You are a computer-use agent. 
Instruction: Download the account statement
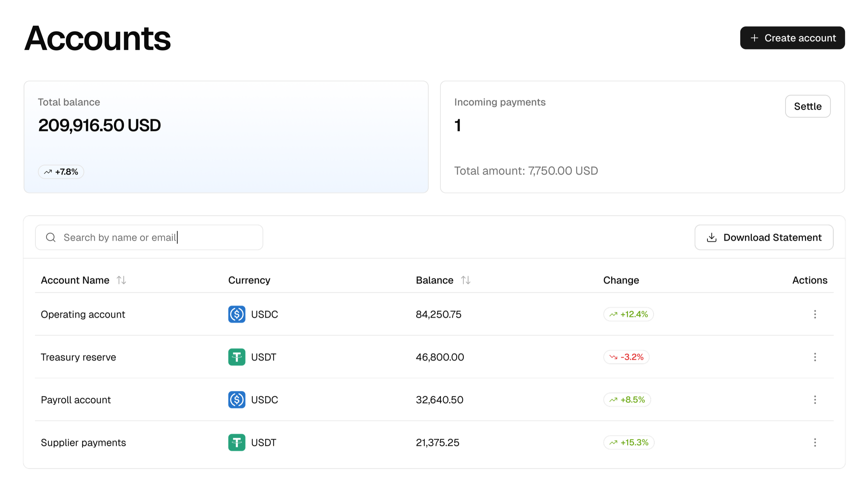click(764, 237)
